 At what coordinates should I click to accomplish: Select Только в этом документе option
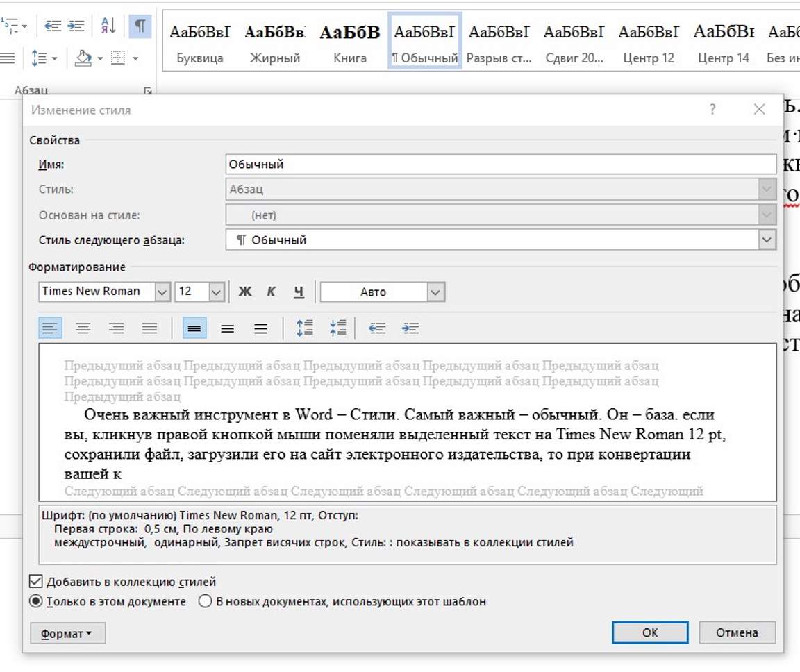click(36, 602)
